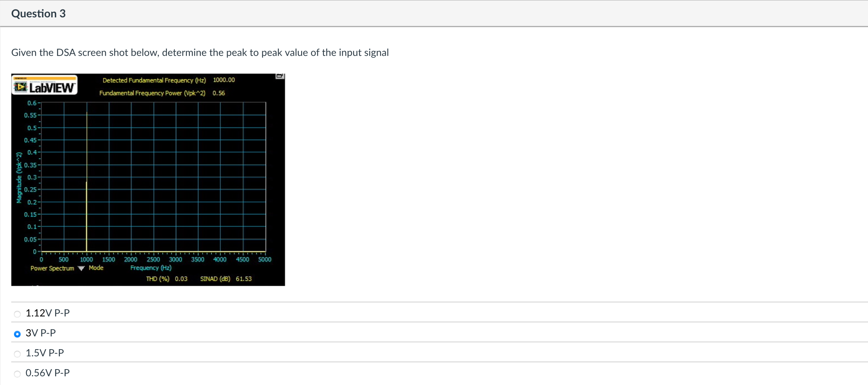Click the restore window icon on the DSA panel
This screenshot has width=868, height=385.
[x=280, y=76]
